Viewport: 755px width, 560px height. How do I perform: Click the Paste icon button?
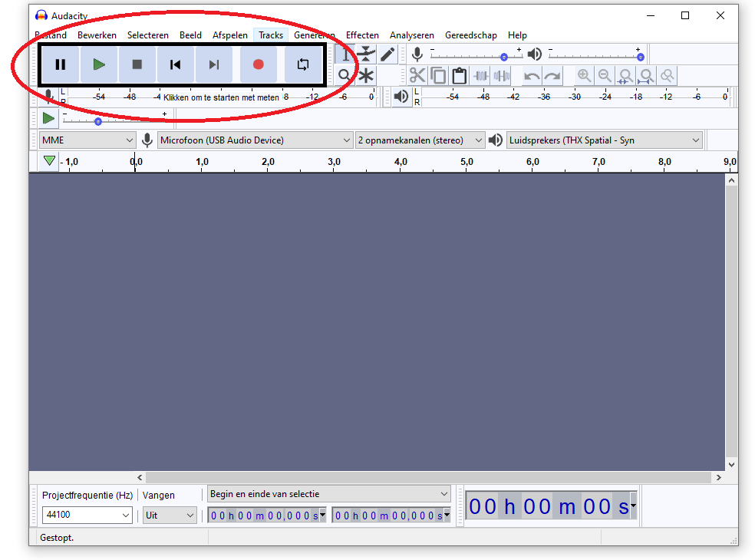[459, 75]
